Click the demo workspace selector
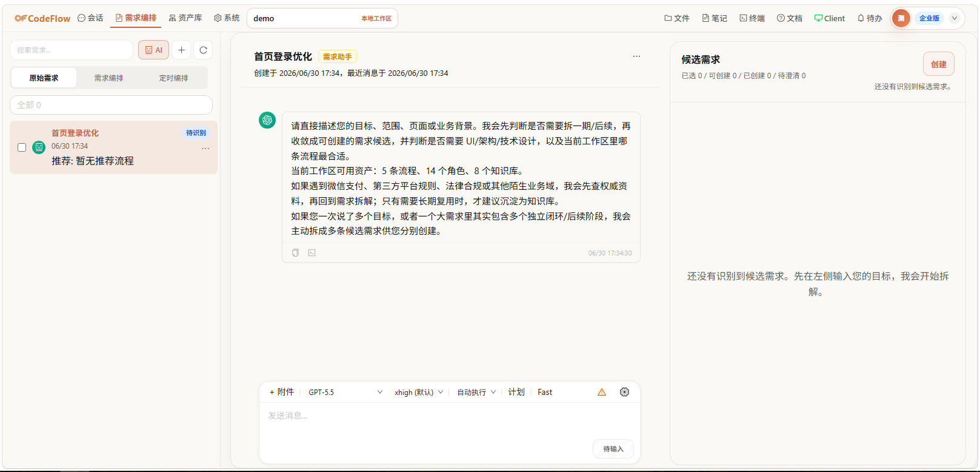Image resolution: width=980 pixels, height=472 pixels. click(322, 18)
